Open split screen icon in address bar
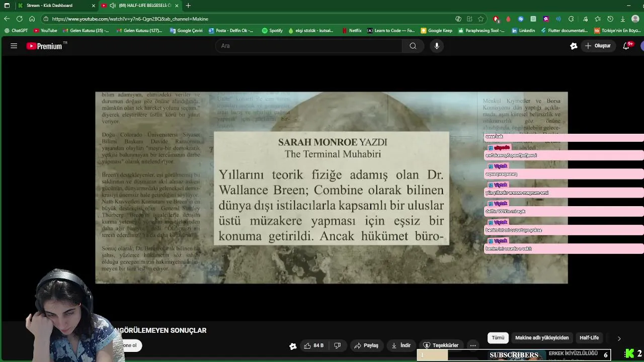This screenshot has height=362, width=644. click(469, 19)
